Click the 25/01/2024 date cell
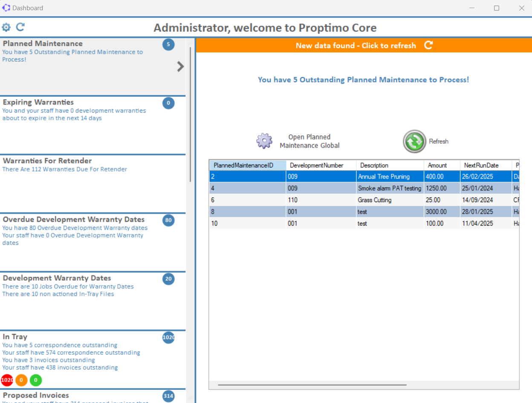 (x=486, y=188)
